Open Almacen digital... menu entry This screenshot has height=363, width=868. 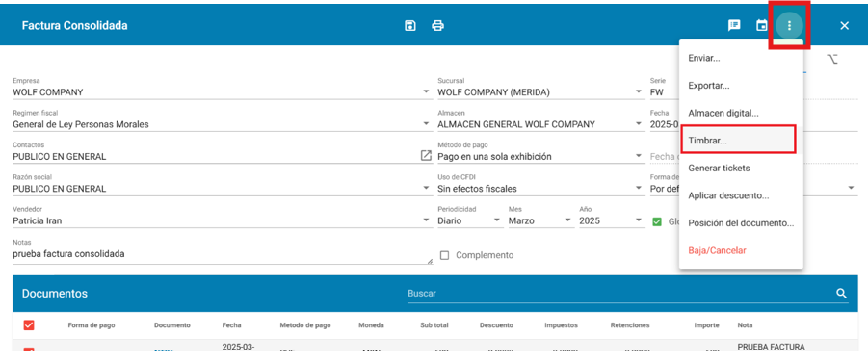tap(741, 113)
